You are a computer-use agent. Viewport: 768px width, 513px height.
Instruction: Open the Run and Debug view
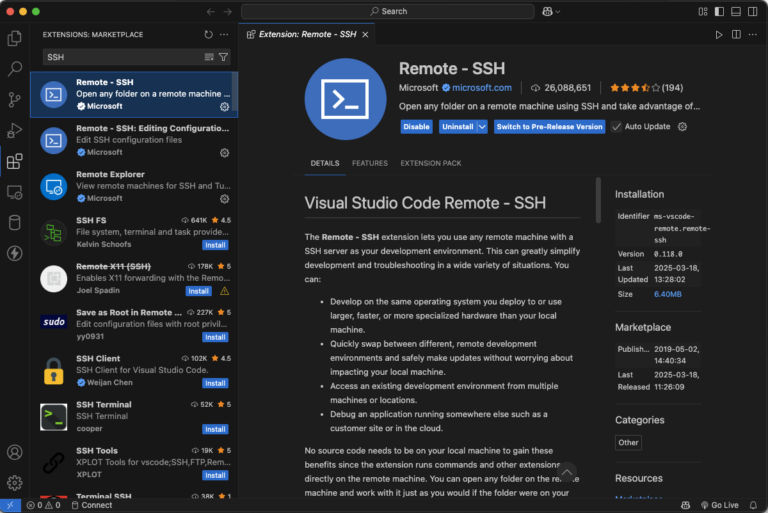(15, 130)
